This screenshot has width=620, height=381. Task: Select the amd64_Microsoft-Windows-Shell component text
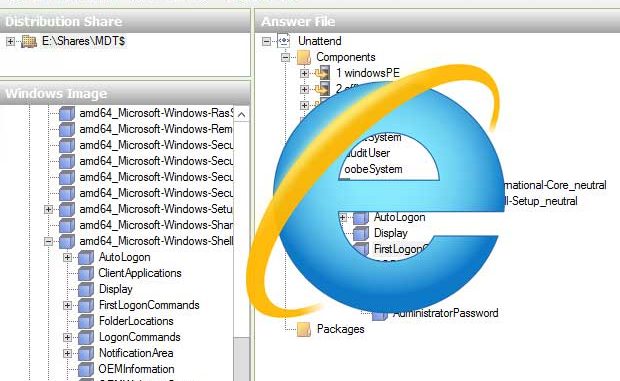point(156,241)
